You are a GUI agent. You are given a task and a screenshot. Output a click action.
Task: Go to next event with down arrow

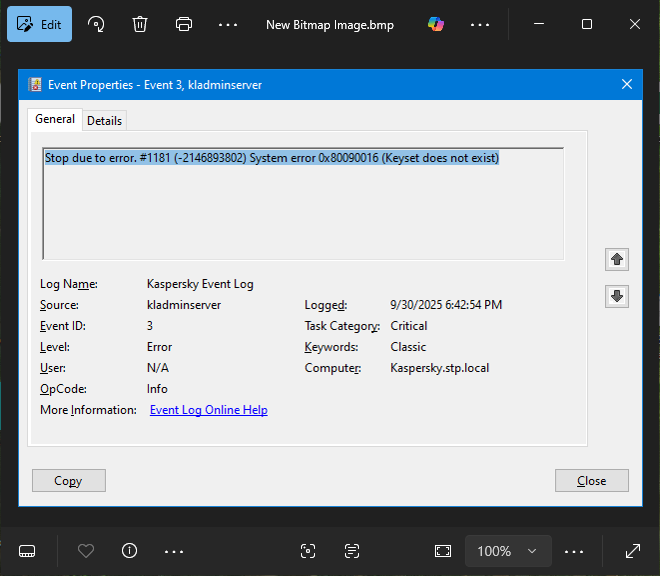coord(617,296)
